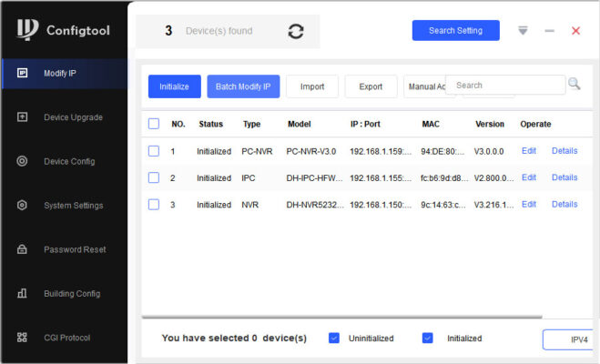Check the select-all header checkbox
The height and width of the screenshot is (364, 600).
[x=154, y=124]
